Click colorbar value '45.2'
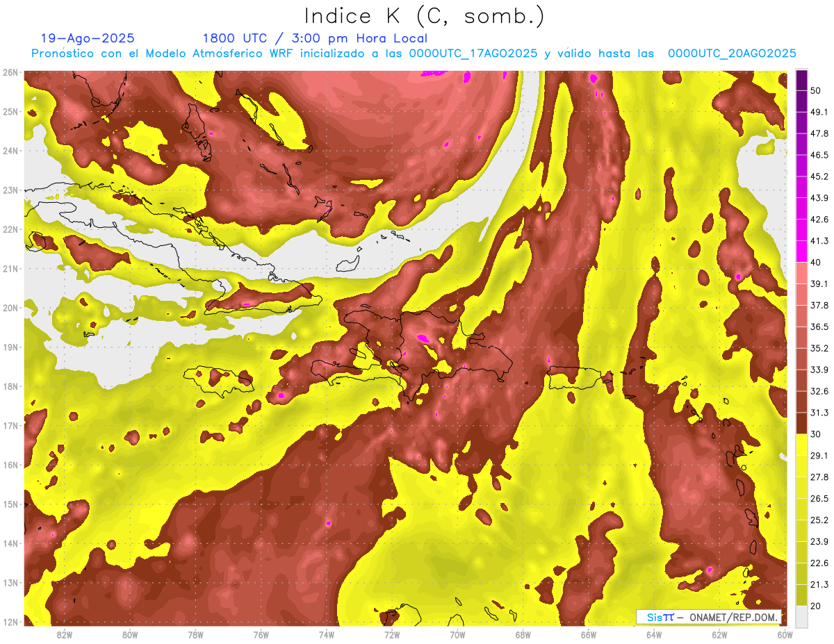Image resolution: width=834 pixels, height=644 pixels. pos(819,176)
